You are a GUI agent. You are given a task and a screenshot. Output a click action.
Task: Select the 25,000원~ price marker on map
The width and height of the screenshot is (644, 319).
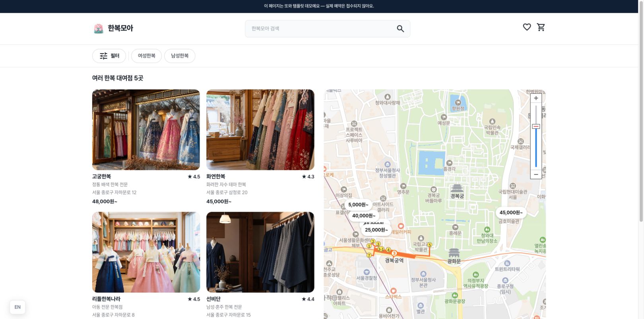[x=376, y=230]
